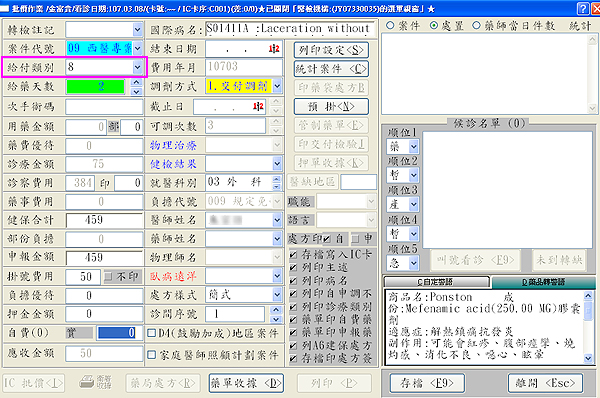
Task: Open the help question mark icon
Action: pos(583,8)
